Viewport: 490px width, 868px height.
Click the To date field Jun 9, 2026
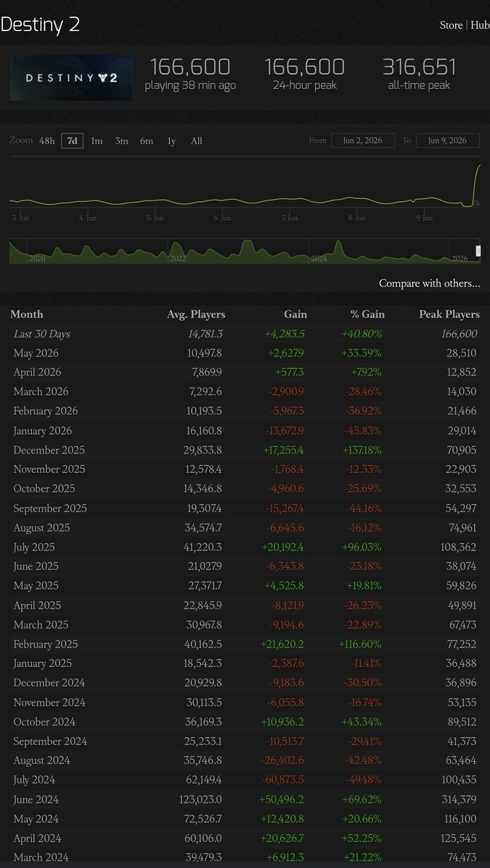[448, 140]
